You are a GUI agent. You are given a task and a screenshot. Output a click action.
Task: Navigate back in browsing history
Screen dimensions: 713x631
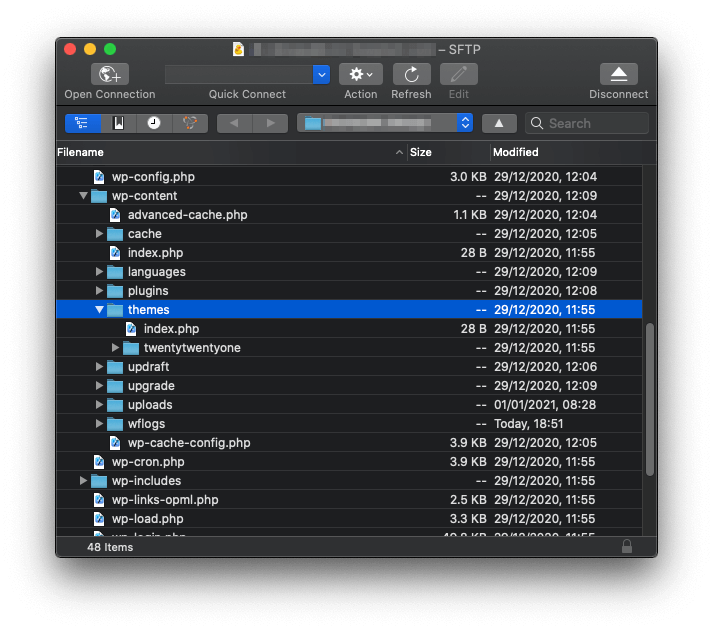click(x=235, y=123)
